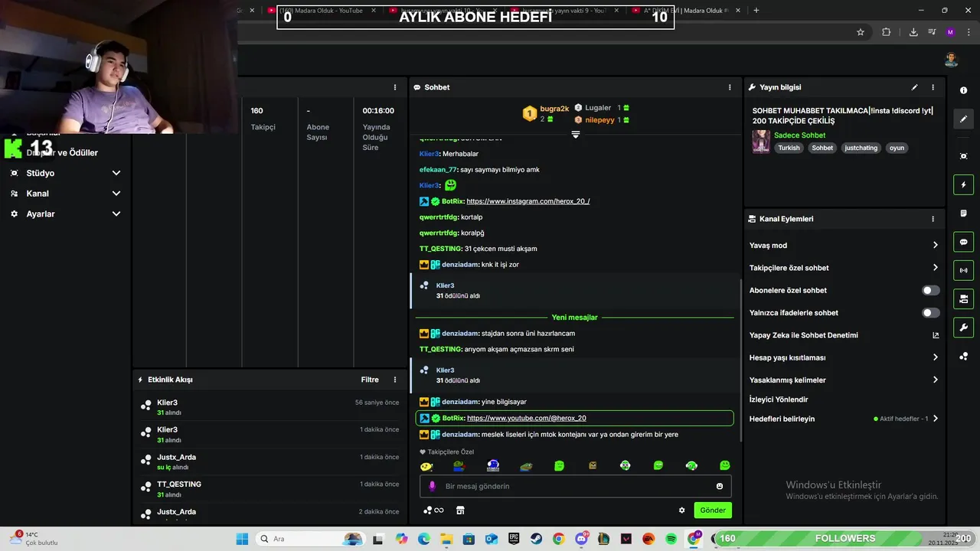This screenshot has height=551, width=980.
Task: Bookmark this page with the star icon
Action: pyautogui.click(x=861, y=32)
